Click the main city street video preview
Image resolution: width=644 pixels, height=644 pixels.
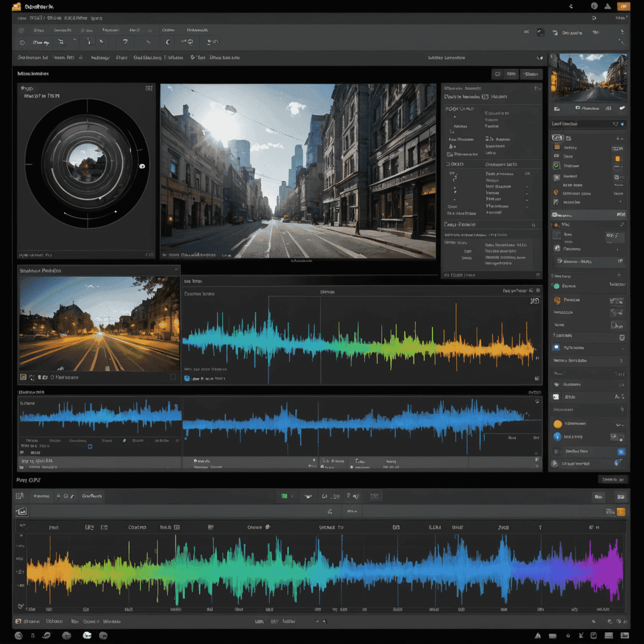(x=298, y=171)
